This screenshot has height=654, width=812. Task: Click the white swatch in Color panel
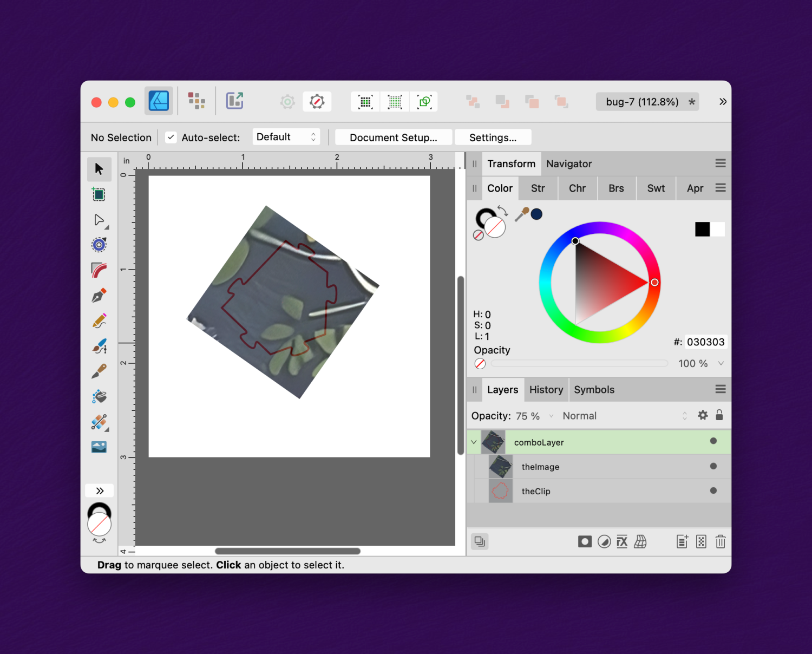point(717,230)
